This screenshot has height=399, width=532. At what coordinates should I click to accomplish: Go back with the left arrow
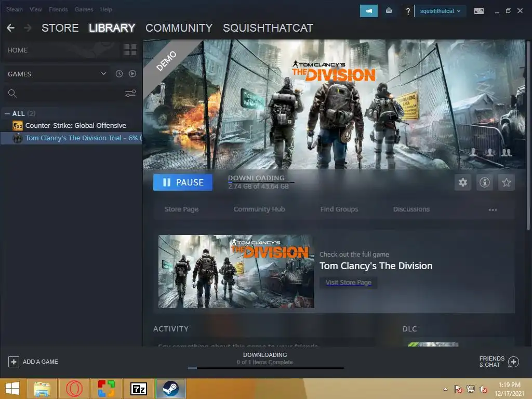pyautogui.click(x=10, y=28)
